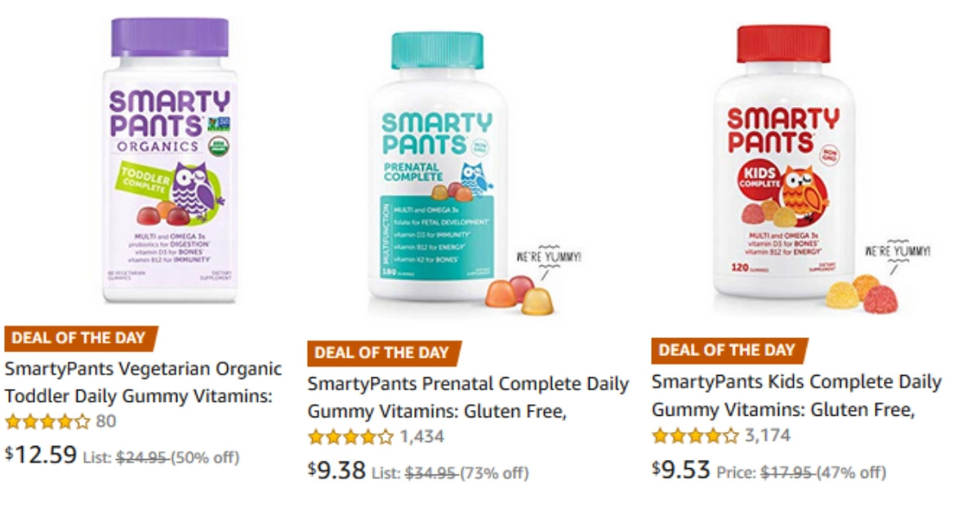Click the $12.59 price
Viewport: 980px width, 517px height.
point(41,454)
